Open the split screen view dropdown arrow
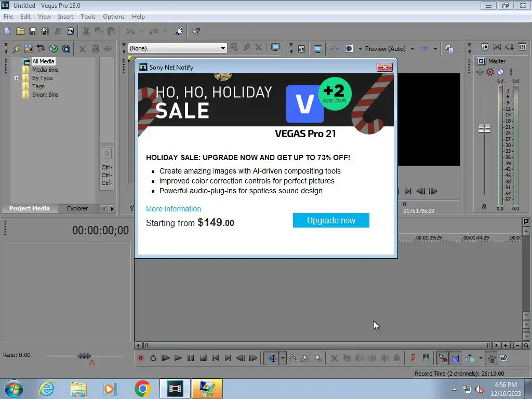 (360, 49)
